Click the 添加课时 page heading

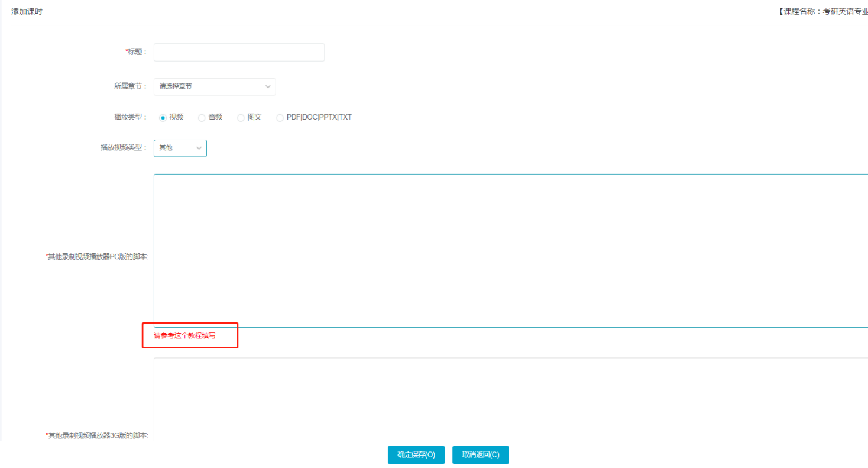27,11
